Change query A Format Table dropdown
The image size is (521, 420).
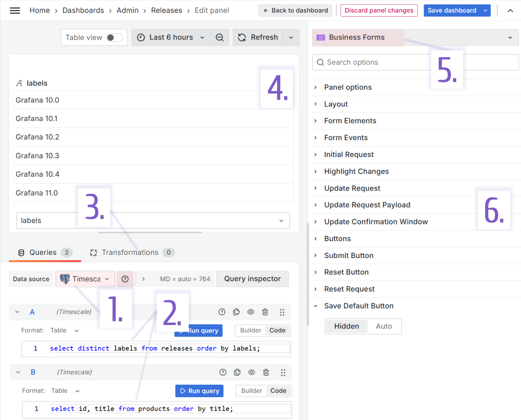(x=65, y=331)
